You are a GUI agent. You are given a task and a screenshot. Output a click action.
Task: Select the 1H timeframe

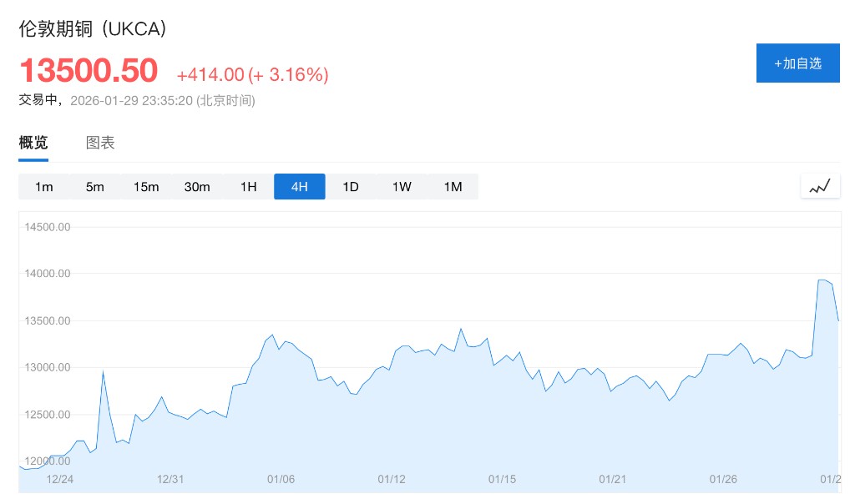coord(249,187)
